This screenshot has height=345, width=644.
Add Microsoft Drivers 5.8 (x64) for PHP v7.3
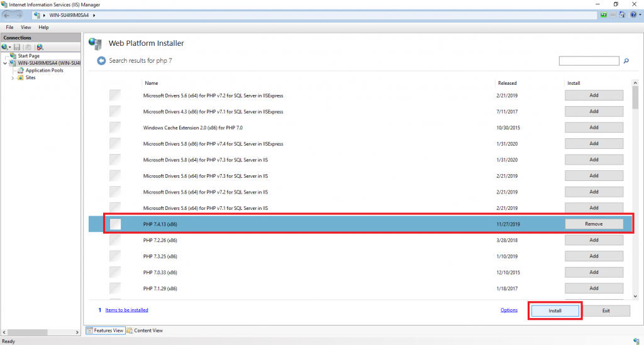coord(594,160)
